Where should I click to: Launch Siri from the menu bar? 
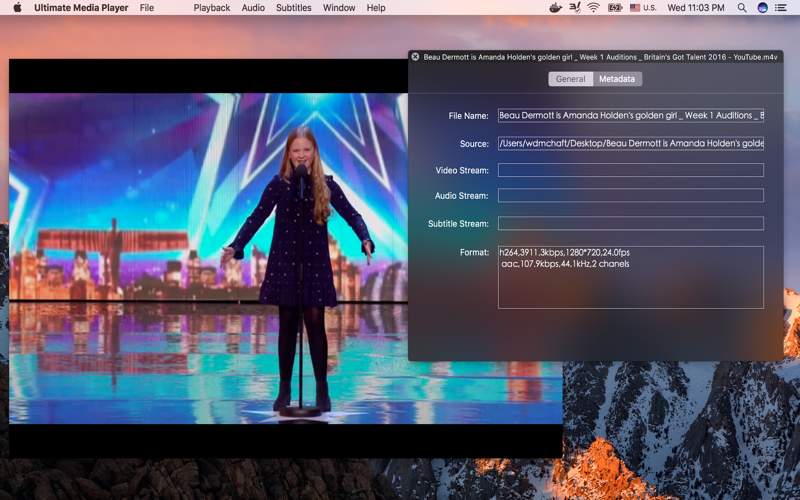pyautogui.click(x=763, y=8)
